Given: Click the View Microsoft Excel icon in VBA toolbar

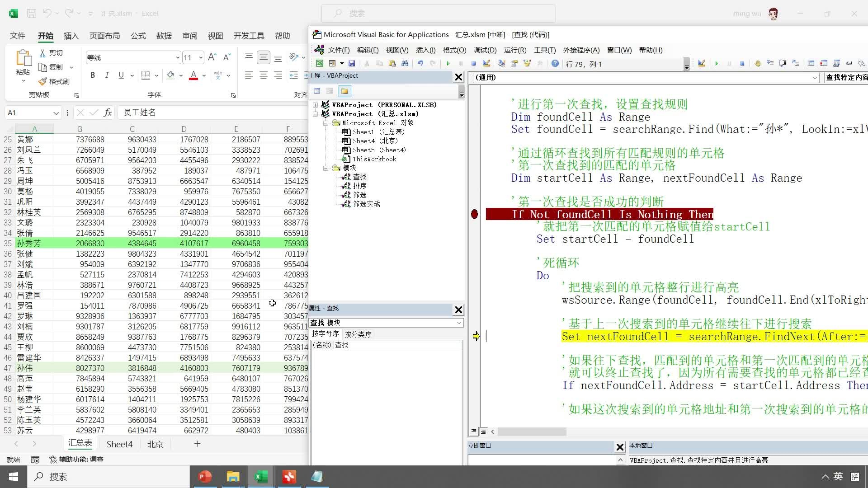Looking at the screenshot, I should (x=320, y=64).
